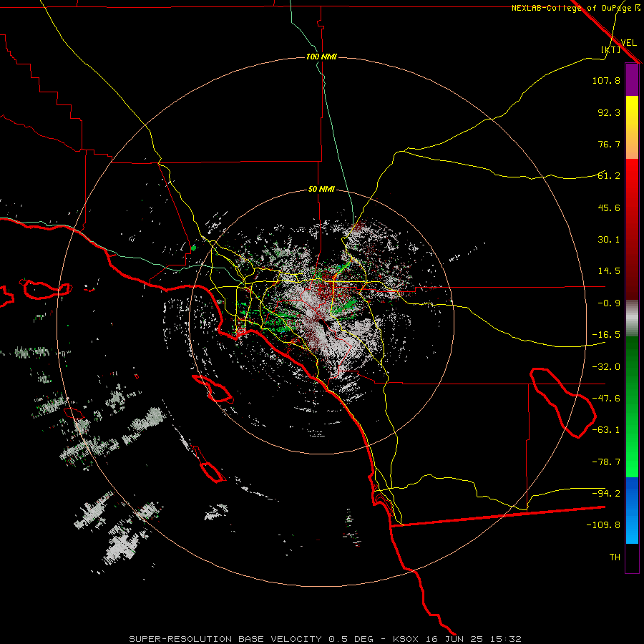The height and width of the screenshot is (644, 644).
Task: Click the -0.9 velocity scale value
Action: pyautogui.click(x=609, y=303)
